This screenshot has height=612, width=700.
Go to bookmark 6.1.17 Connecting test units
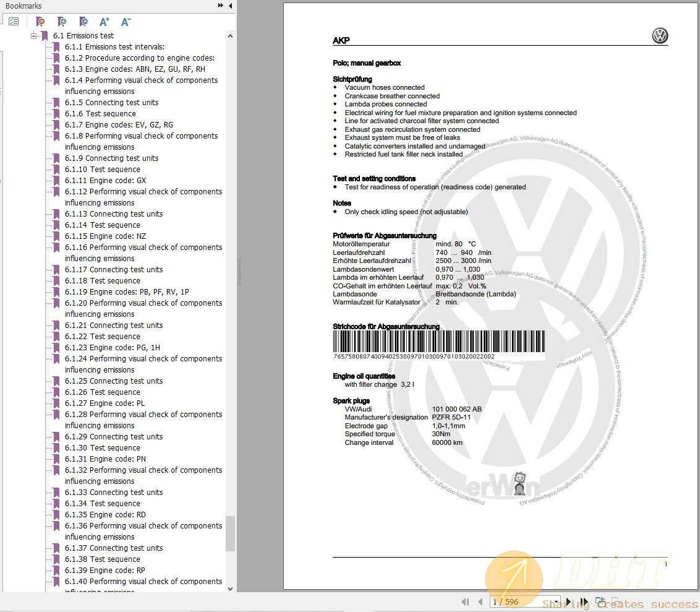point(114,270)
